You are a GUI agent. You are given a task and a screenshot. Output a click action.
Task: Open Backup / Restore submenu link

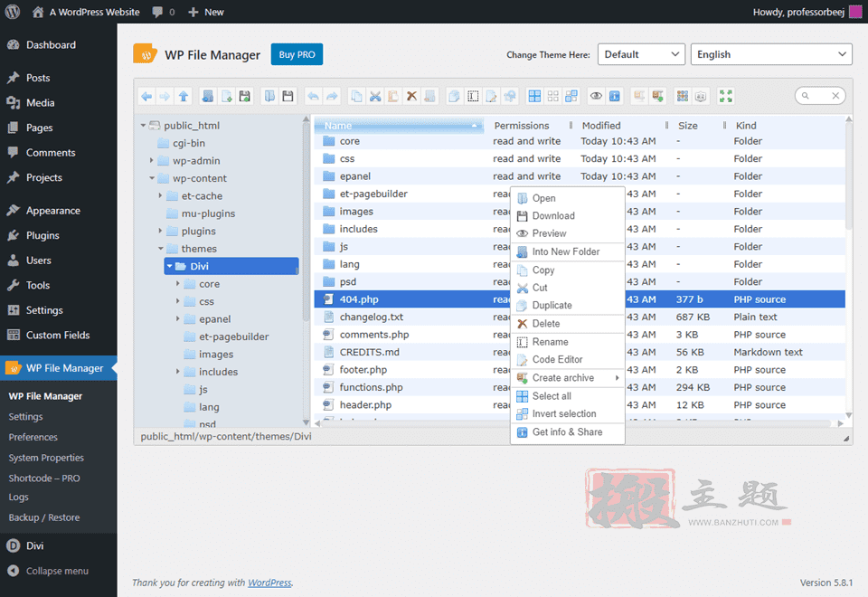[44, 517]
